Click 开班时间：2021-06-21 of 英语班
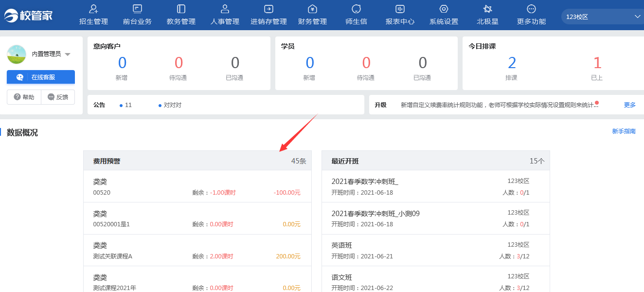Screen dimensions: 644x292 (x=362, y=256)
